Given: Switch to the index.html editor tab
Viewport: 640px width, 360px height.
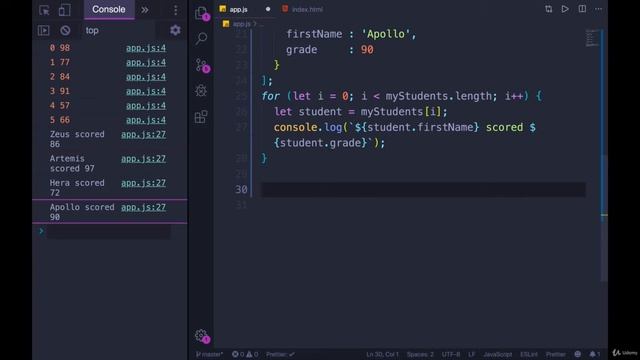Looking at the screenshot, I should [x=303, y=9].
